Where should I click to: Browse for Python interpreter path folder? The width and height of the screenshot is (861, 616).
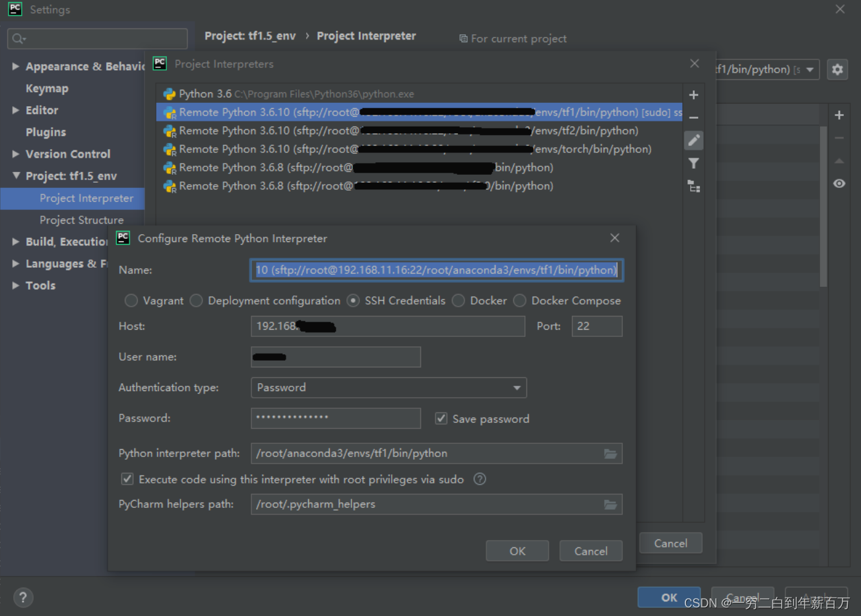point(611,454)
